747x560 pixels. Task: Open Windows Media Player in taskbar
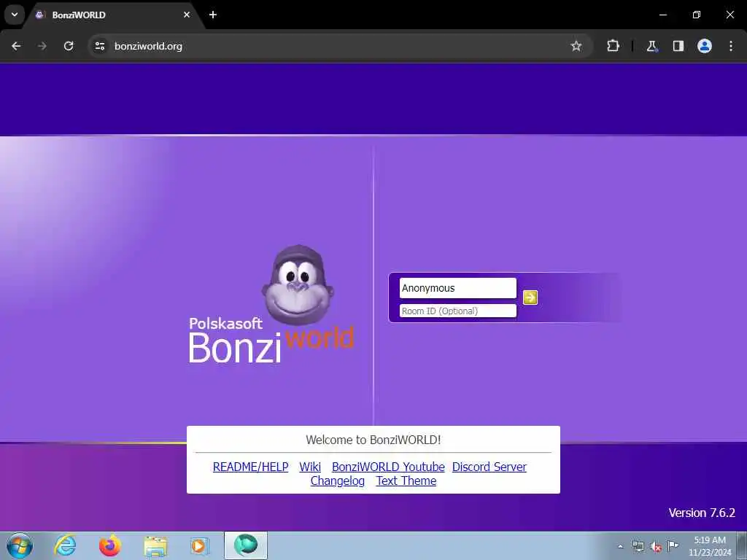pyautogui.click(x=200, y=545)
